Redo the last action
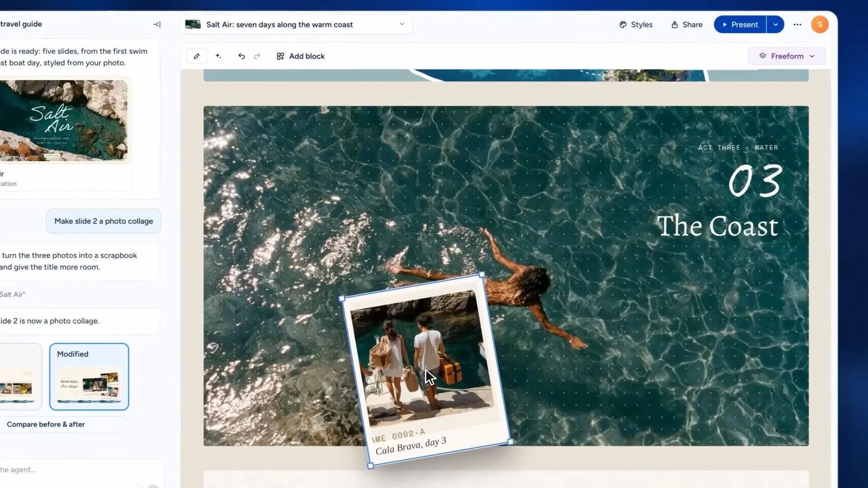The width and height of the screenshot is (868, 488). tap(257, 56)
